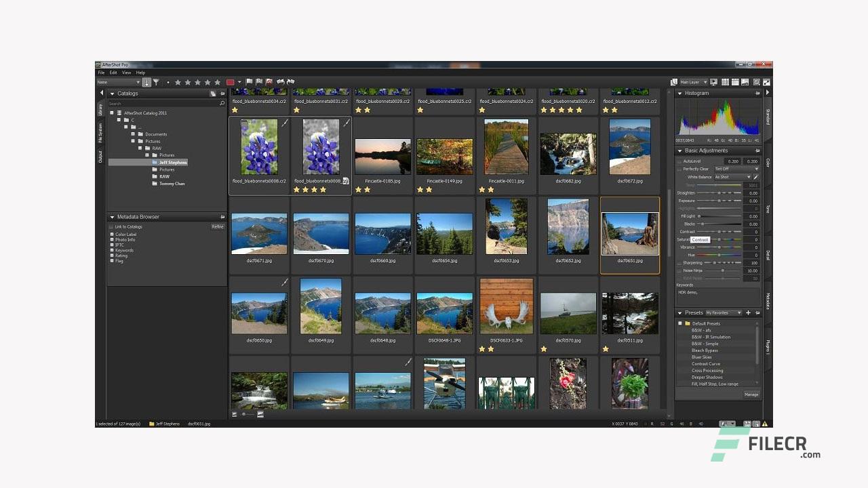The image size is (868, 488).
Task: Open the Main Layer dropdown
Action: (x=694, y=82)
